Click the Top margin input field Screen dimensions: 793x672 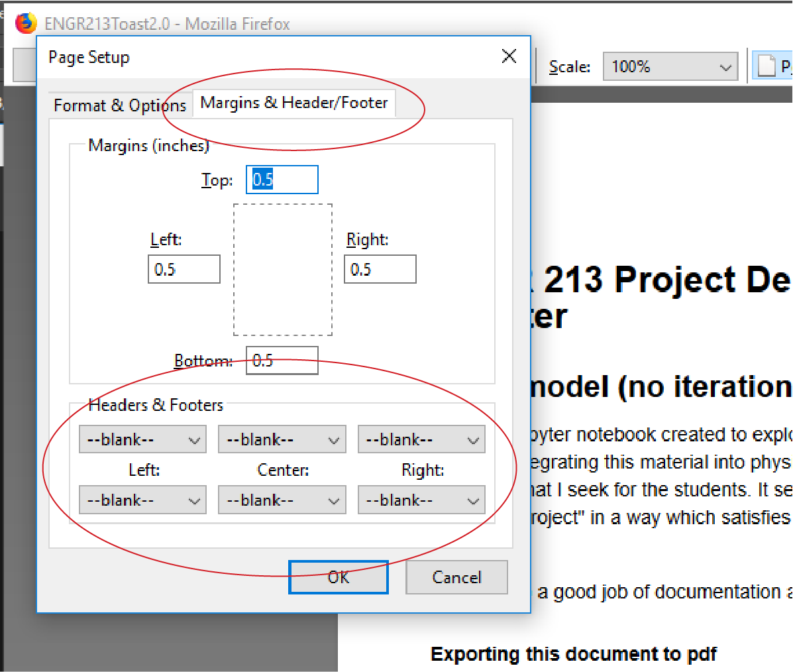[x=282, y=180]
